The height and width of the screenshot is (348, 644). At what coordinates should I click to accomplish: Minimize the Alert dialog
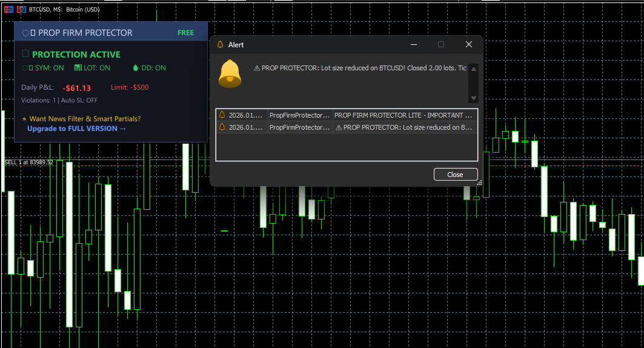[x=414, y=44]
